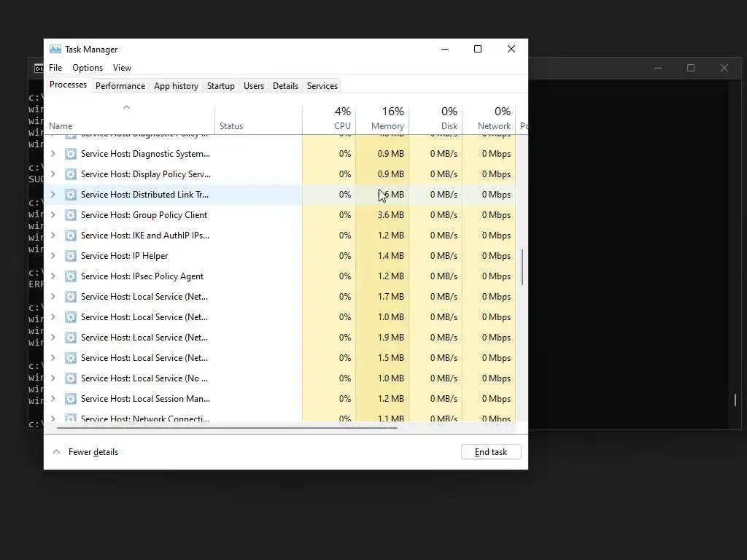This screenshot has height=560, width=747.
Task: Click 1.4 MB memory value for IP Helper
Action: [x=391, y=256]
